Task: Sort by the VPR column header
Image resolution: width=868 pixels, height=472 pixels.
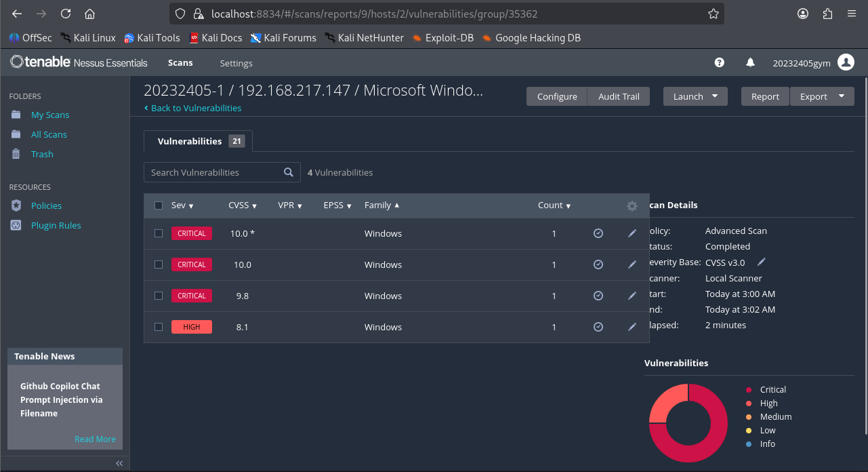Action: point(290,205)
